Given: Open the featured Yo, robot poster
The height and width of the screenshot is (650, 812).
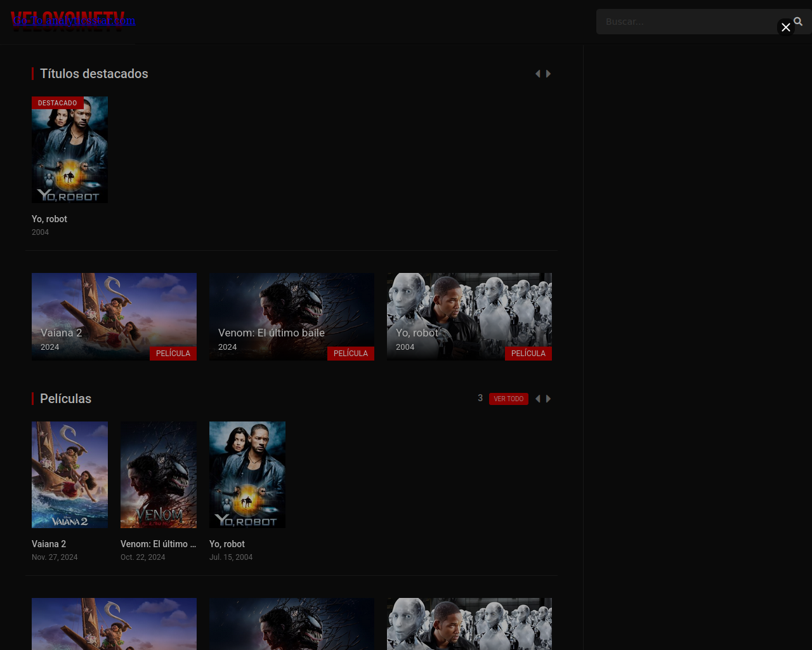Looking at the screenshot, I should (x=70, y=150).
